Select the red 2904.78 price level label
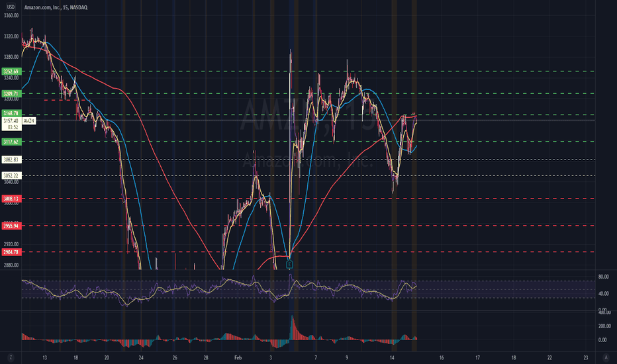Viewport: 617px width, 364px height. pos(11,252)
